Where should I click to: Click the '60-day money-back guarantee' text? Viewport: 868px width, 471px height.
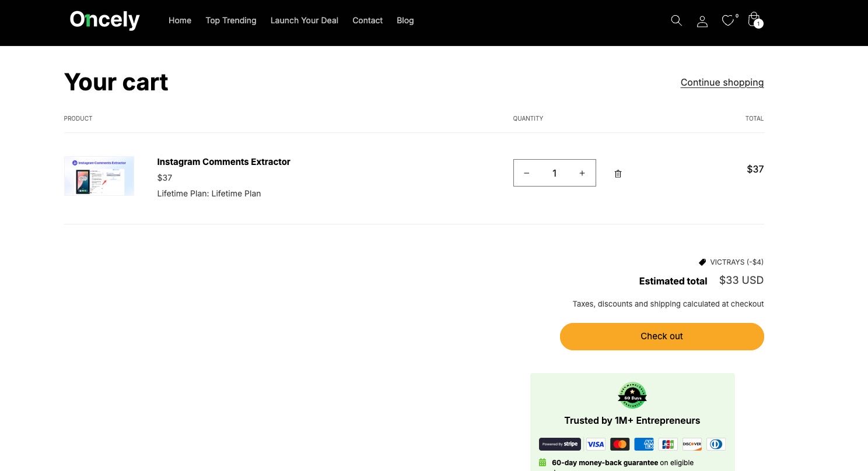[605, 463]
